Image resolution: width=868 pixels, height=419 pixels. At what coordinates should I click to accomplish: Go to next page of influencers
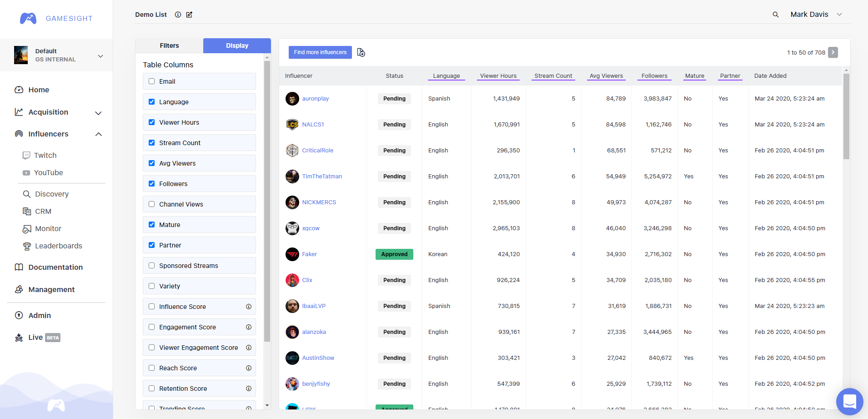(833, 52)
